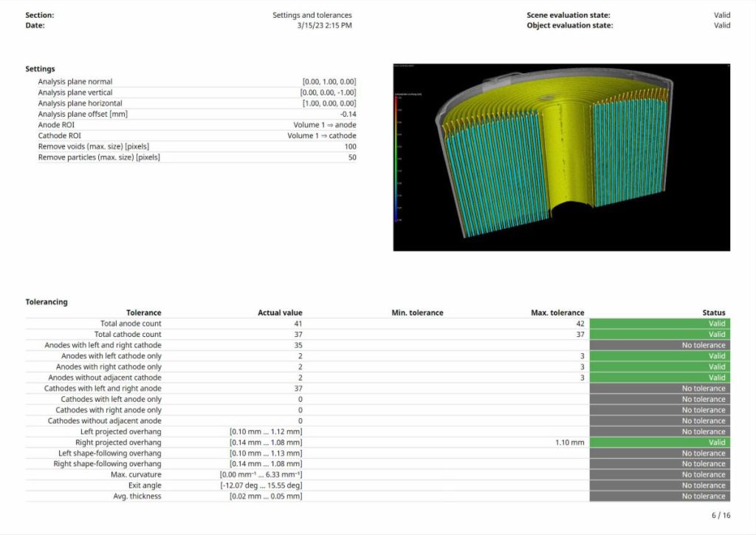Click the Max. tolerance column header
This screenshot has height=535, width=756.
click(557, 313)
